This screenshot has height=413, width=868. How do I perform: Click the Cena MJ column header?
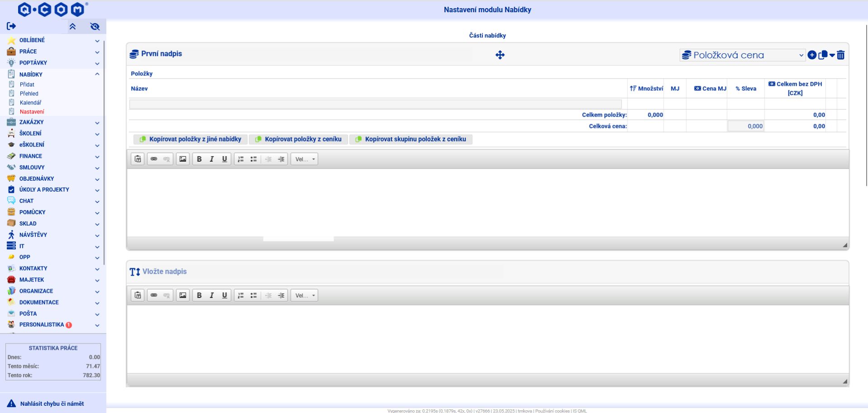click(710, 89)
